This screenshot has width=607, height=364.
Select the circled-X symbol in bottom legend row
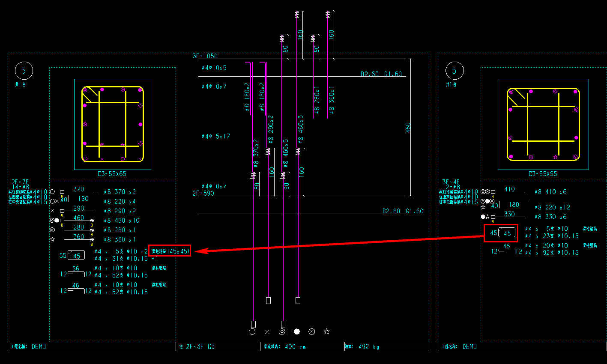(312, 331)
